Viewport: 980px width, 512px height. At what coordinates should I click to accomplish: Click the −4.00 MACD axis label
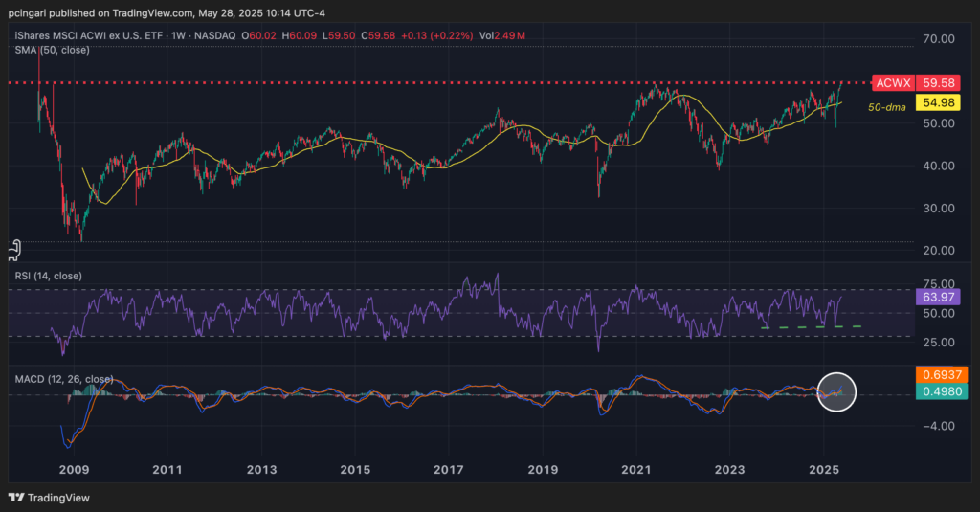(939, 426)
